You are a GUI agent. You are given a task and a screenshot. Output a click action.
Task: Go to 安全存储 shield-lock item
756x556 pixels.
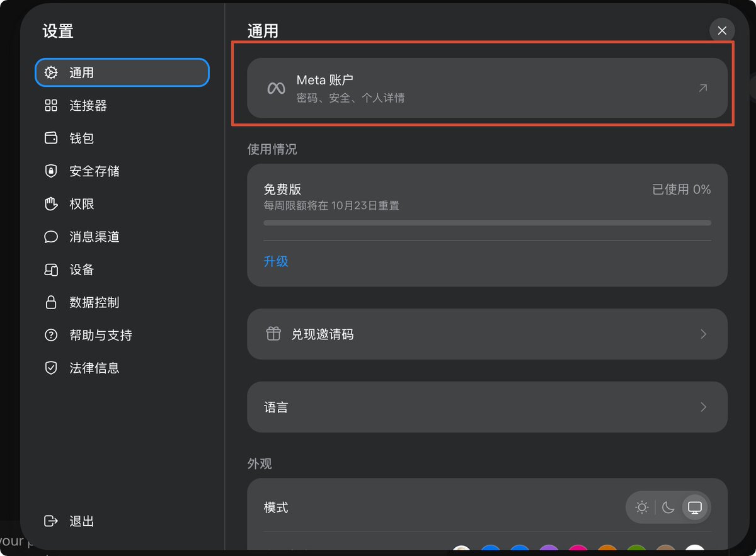click(122, 171)
